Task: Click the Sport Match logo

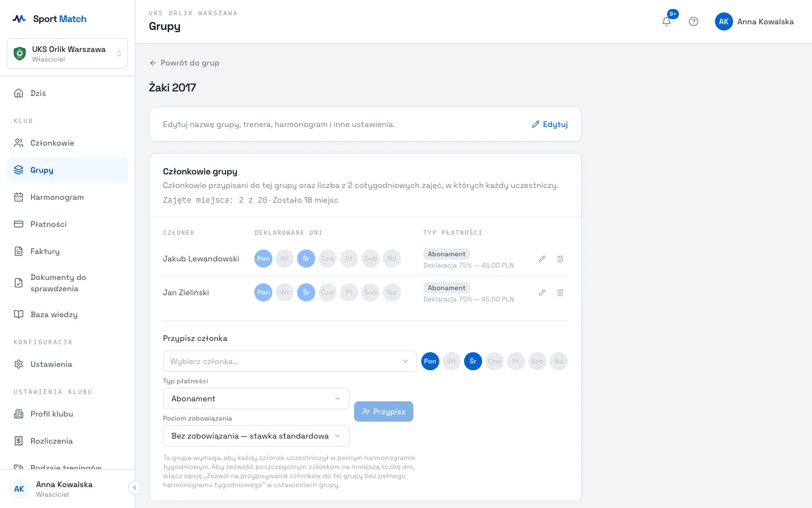Action: (x=50, y=19)
